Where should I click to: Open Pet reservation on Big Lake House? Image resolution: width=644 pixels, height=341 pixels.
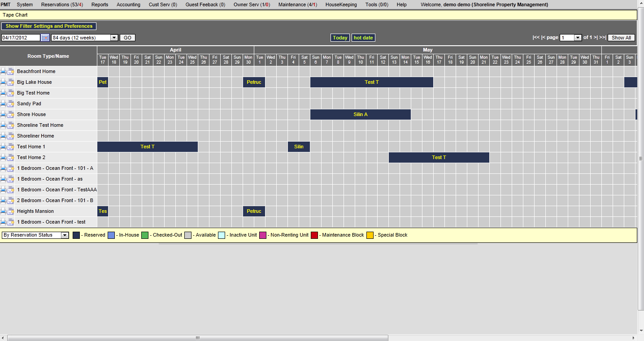(x=103, y=82)
